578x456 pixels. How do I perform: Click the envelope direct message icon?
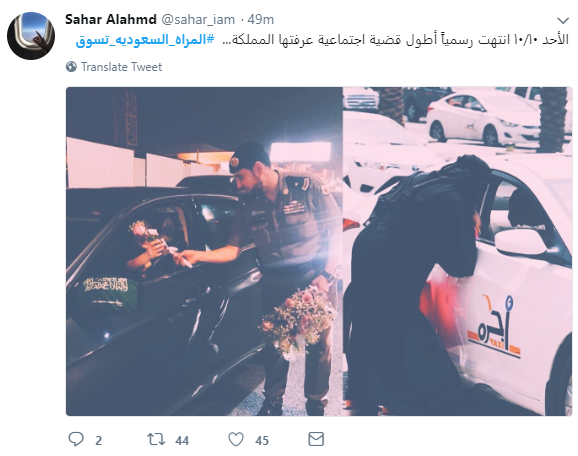point(316,439)
